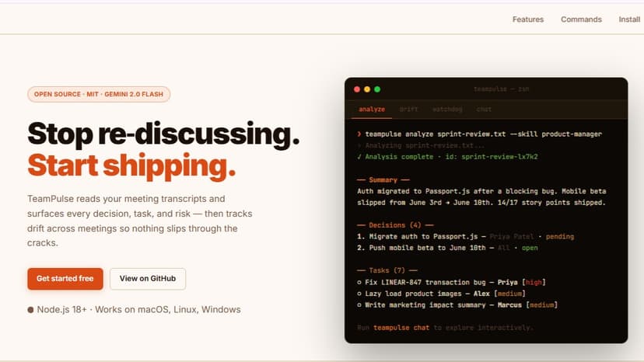Click the Open Source MIT Gemini badge
This screenshot has width=644, height=362.
tap(99, 95)
